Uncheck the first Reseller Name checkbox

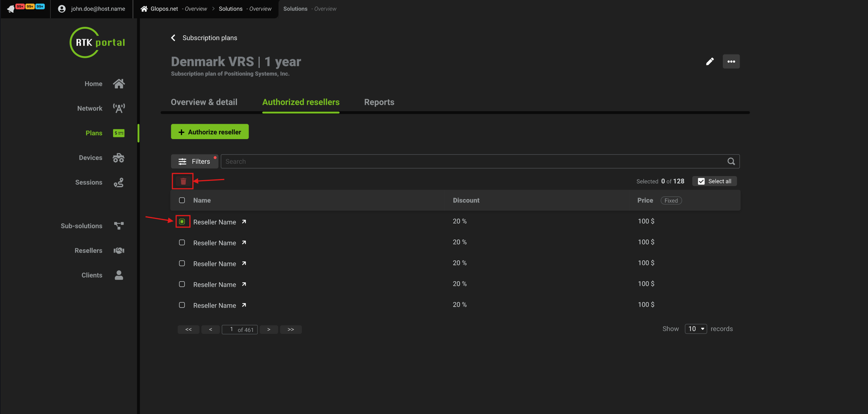coord(182,222)
